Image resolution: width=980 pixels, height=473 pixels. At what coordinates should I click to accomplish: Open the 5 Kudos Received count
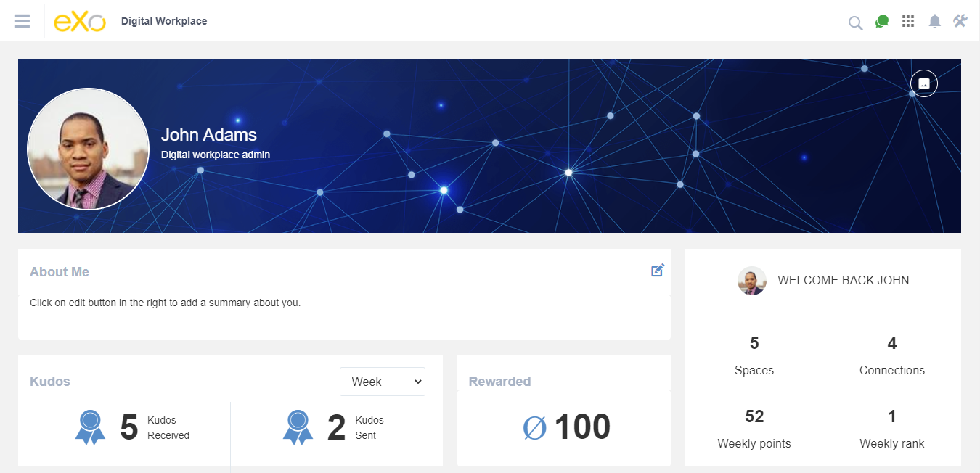point(129,427)
